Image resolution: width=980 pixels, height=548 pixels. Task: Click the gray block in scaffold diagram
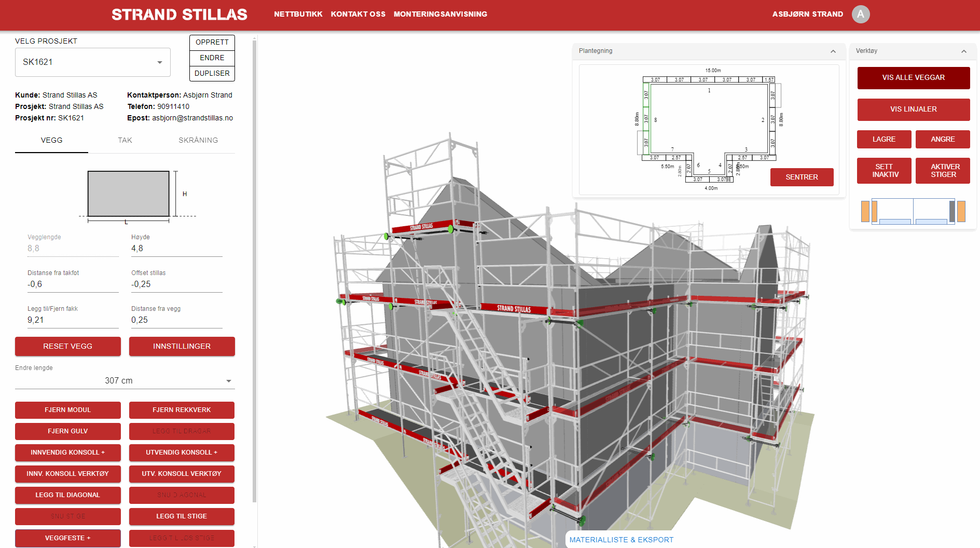(x=952, y=211)
